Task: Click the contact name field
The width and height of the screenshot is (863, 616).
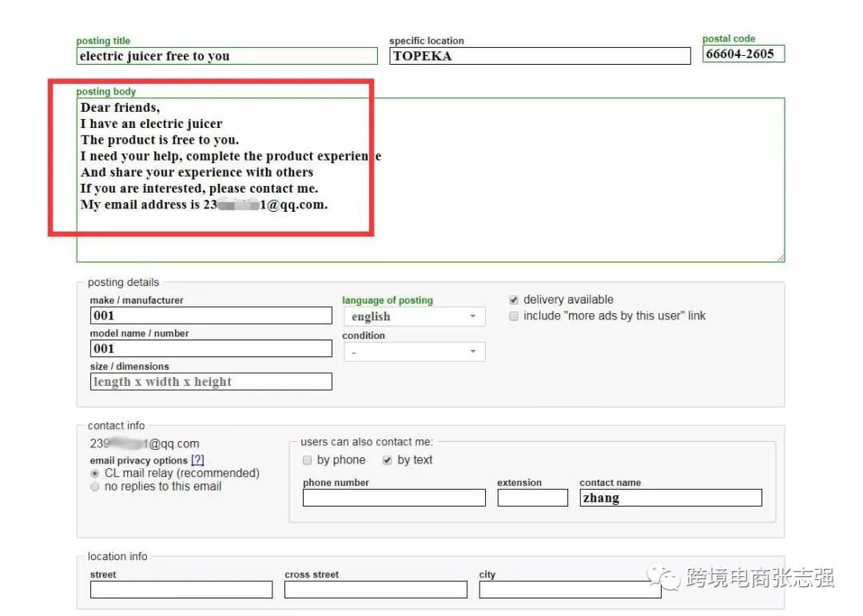Action: pos(670,499)
